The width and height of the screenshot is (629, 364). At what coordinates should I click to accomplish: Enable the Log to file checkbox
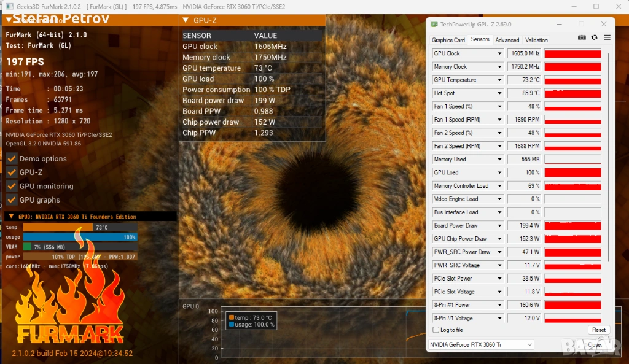click(x=436, y=330)
